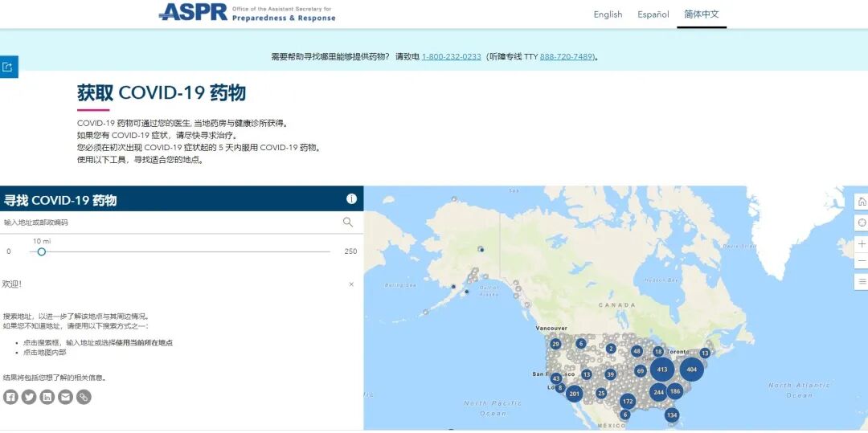Click the radius slider handle
868x433 pixels.
click(41, 251)
